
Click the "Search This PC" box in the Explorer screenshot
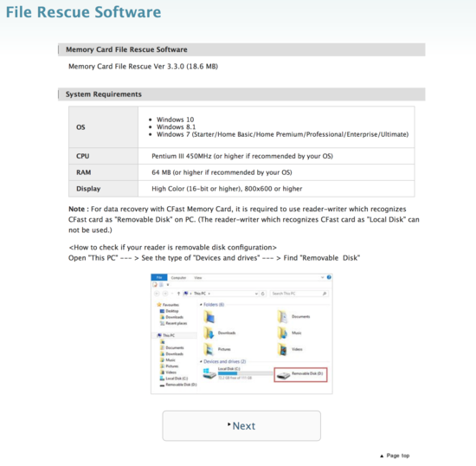[299, 294]
